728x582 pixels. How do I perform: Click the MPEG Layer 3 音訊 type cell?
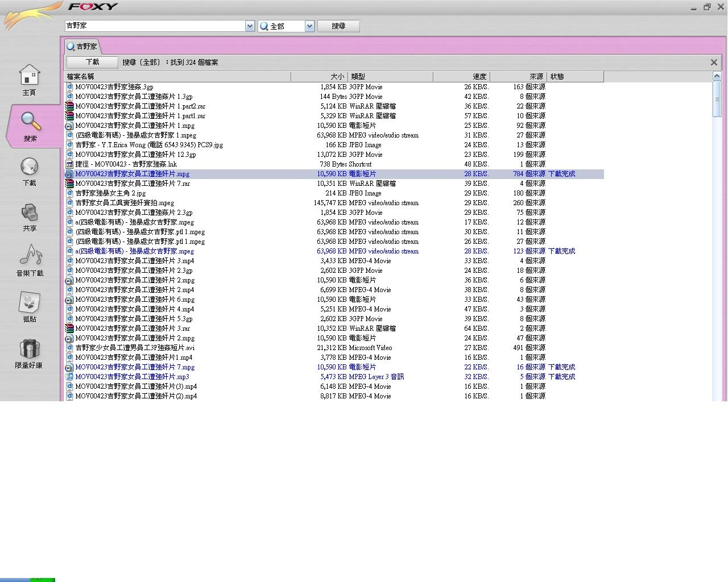377,377
